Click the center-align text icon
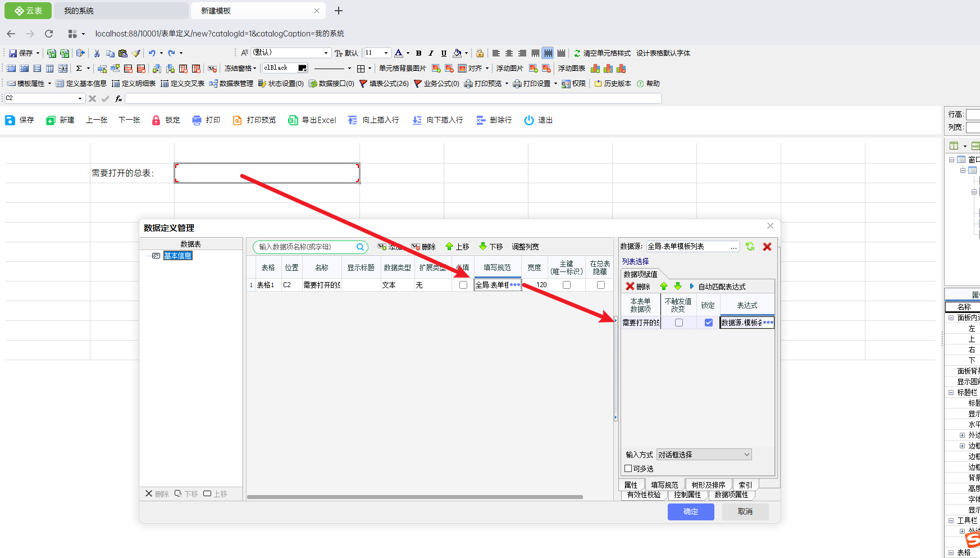The height and width of the screenshot is (558, 980). pyautogui.click(x=509, y=53)
